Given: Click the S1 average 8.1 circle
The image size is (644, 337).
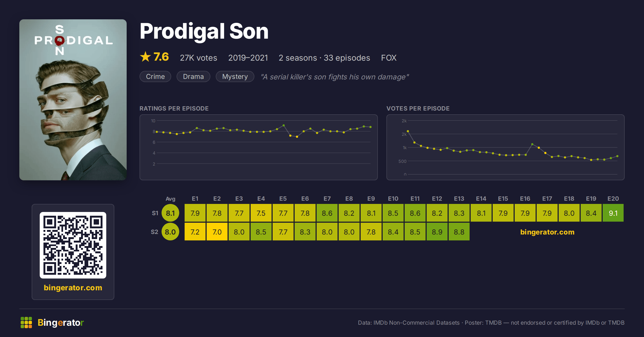Looking at the screenshot, I should 170,213.
